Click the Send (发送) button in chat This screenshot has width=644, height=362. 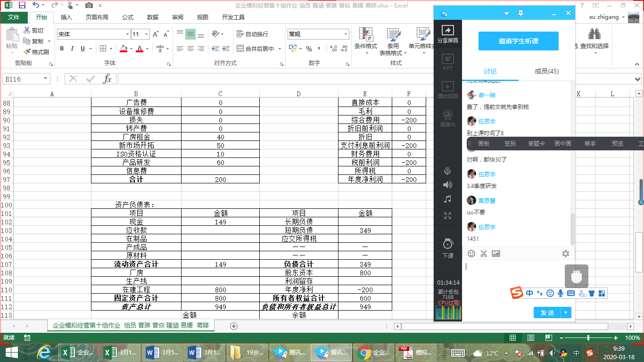547,313
